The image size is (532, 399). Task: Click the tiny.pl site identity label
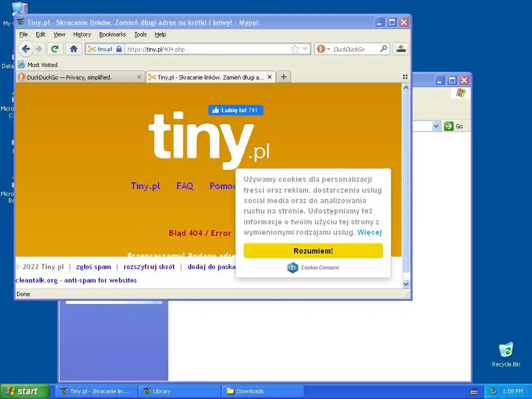tap(104, 49)
